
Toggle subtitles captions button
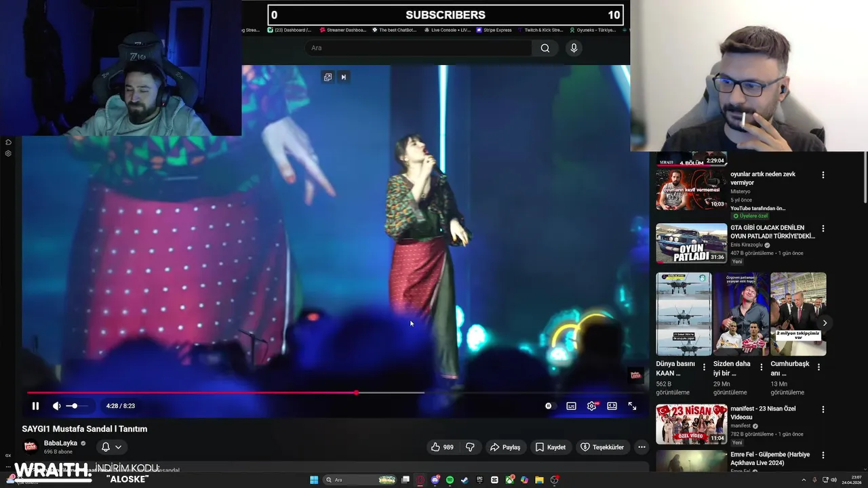571,406
